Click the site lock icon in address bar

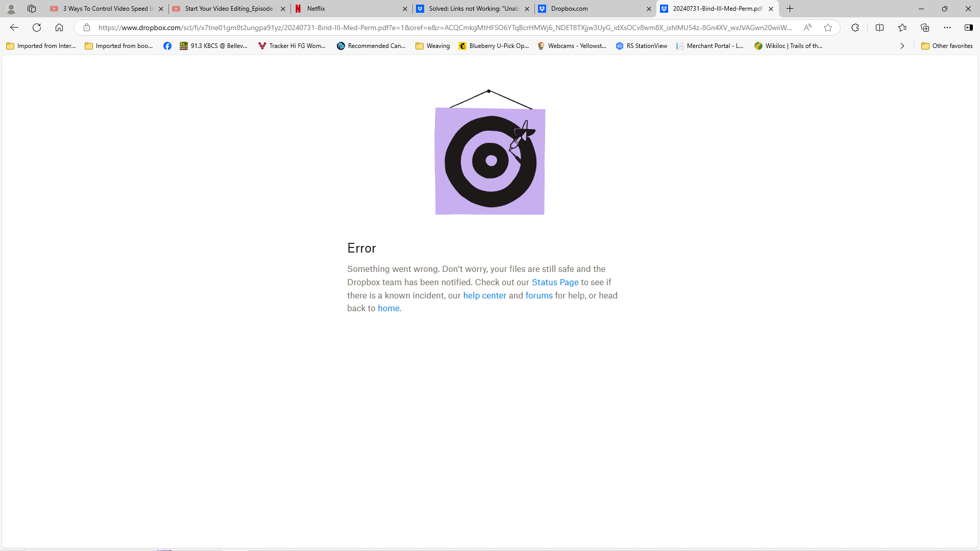coord(87,28)
